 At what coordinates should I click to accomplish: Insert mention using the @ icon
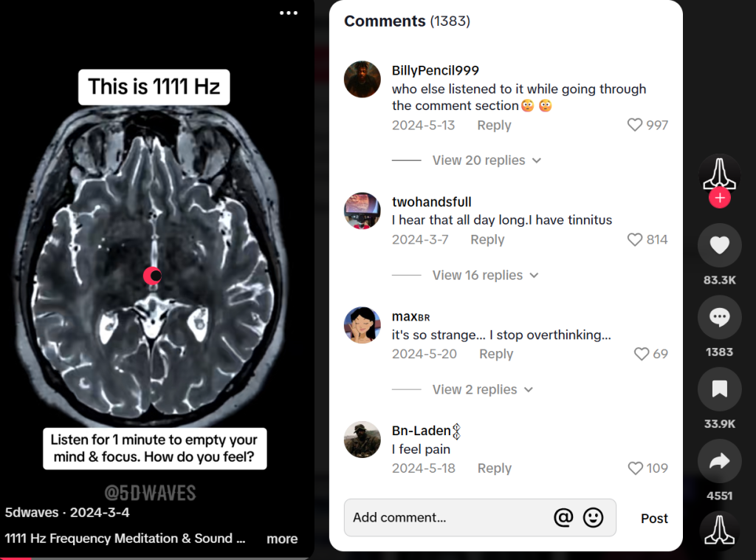(563, 518)
